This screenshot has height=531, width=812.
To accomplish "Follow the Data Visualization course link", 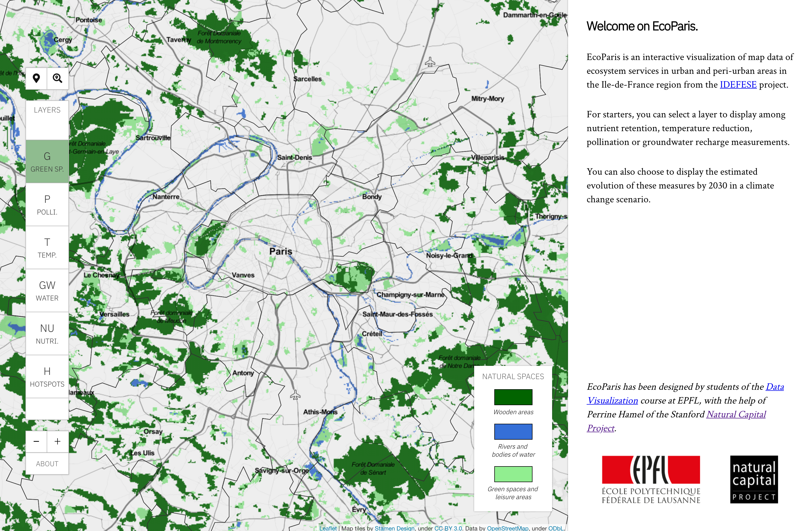I will click(x=613, y=401).
